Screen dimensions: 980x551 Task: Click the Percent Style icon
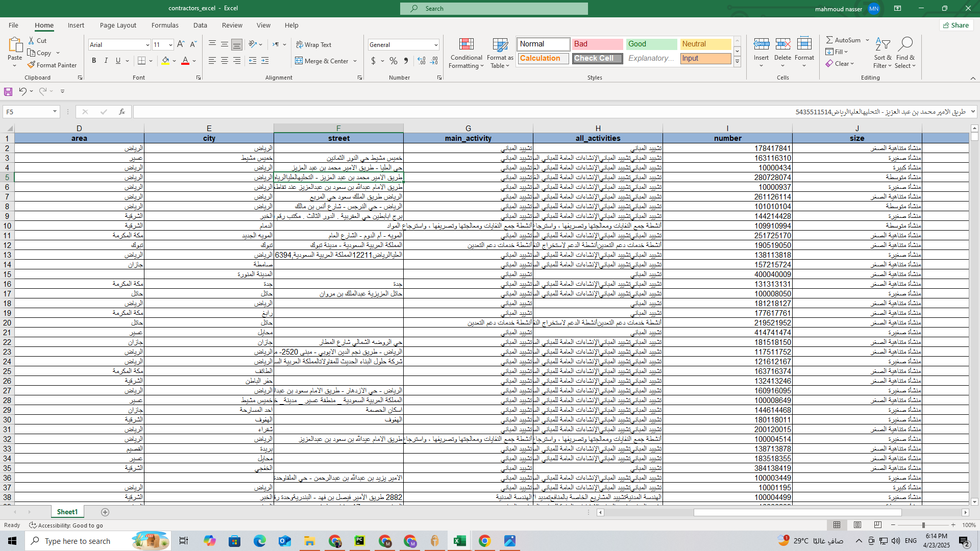[x=393, y=61]
